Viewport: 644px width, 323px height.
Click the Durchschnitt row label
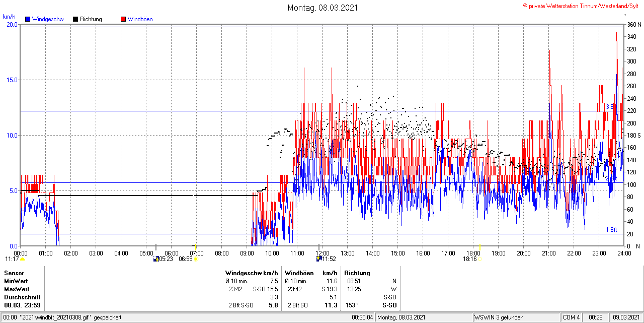click(x=22, y=297)
